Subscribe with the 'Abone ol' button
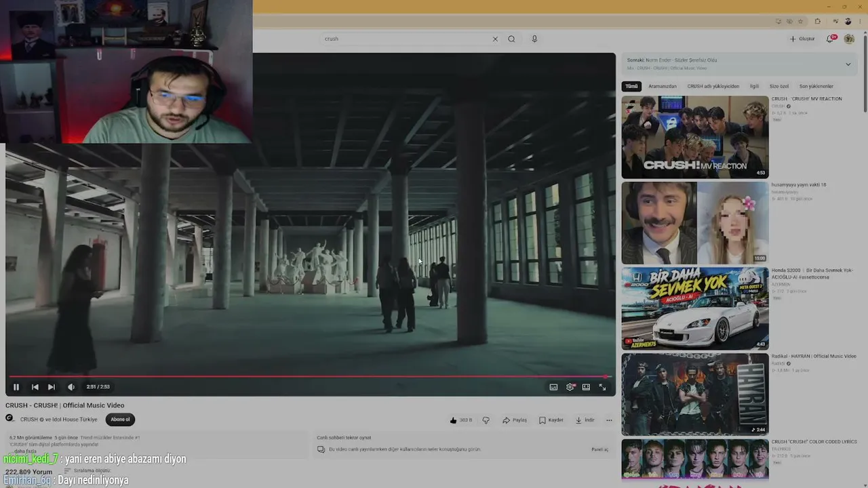The height and width of the screenshot is (488, 868). point(120,420)
